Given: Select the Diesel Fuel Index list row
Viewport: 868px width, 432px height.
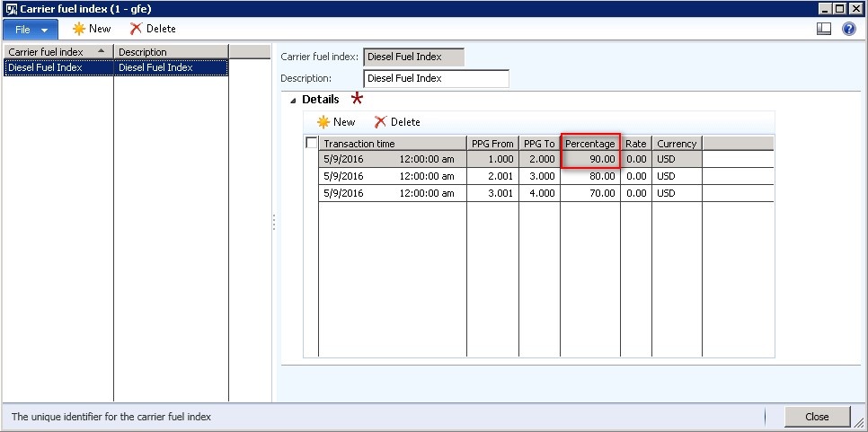Looking at the screenshot, I should (116, 67).
